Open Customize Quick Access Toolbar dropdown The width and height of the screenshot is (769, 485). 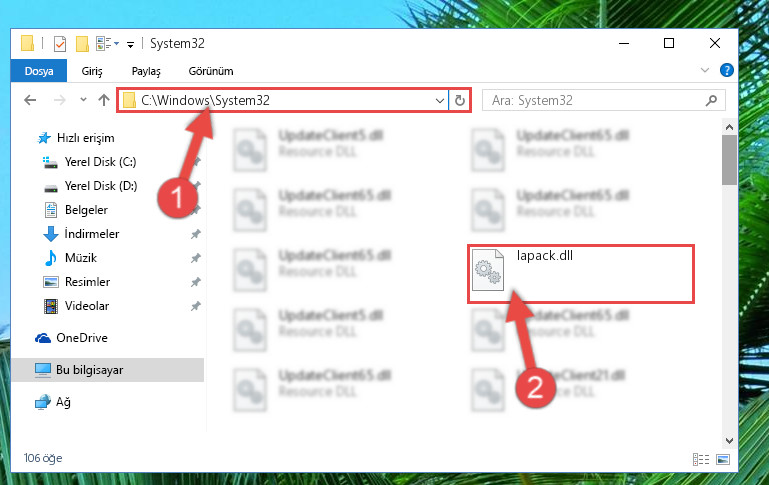point(130,45)
